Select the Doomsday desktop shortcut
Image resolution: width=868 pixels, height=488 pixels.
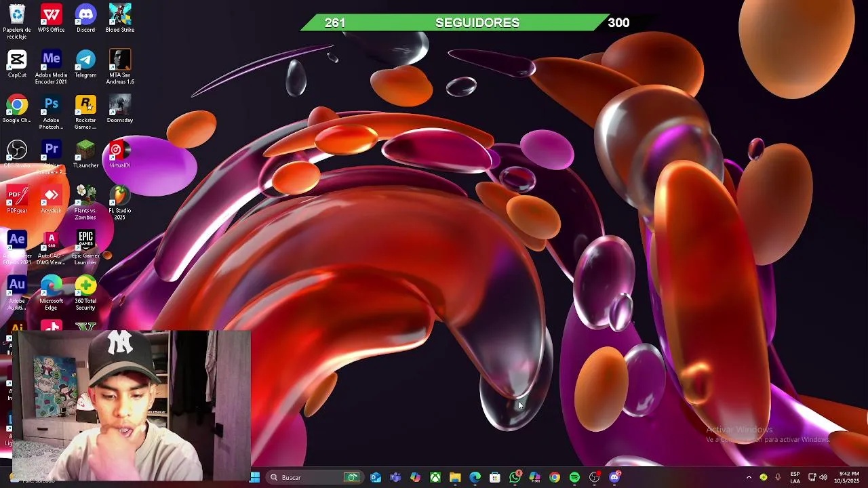click(120, 109)
